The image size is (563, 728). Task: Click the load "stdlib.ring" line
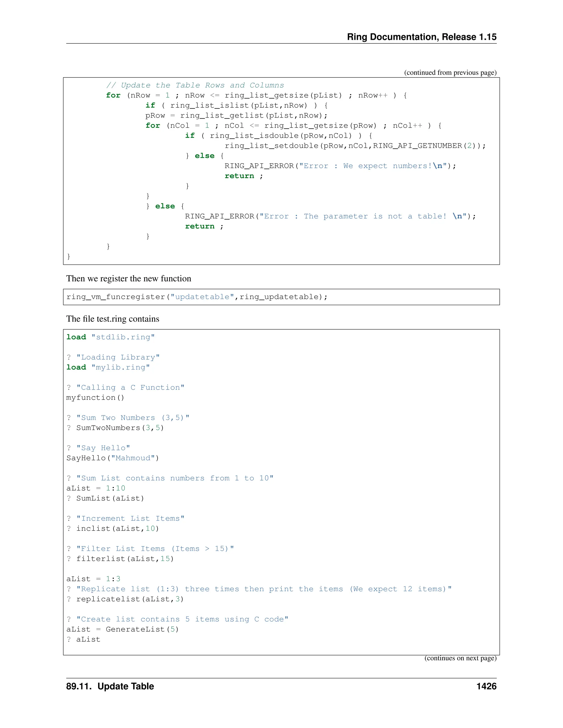coord(111,337)
